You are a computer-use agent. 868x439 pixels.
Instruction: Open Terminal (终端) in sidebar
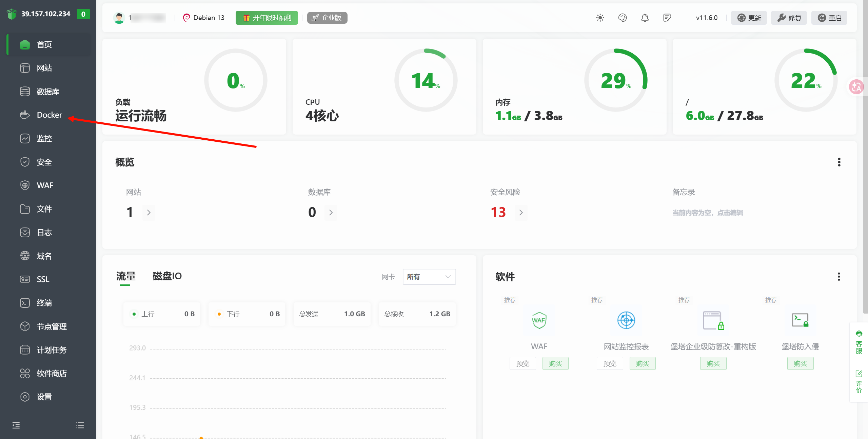[44, 303]
